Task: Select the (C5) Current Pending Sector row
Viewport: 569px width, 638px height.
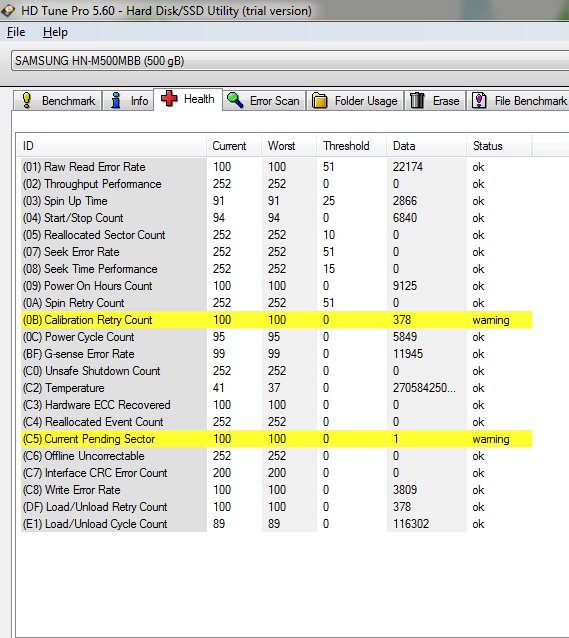Action: pos(276,439)
